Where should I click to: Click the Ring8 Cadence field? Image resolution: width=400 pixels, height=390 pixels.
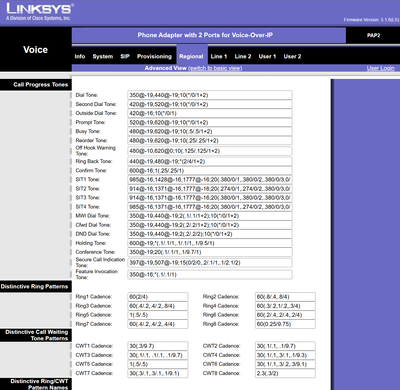(285, 324)
